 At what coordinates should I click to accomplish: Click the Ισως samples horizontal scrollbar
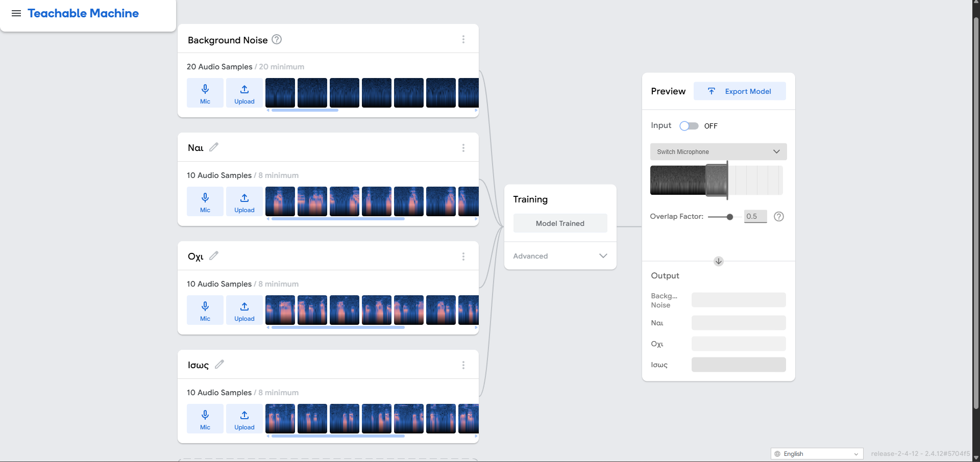pos(338,436)
